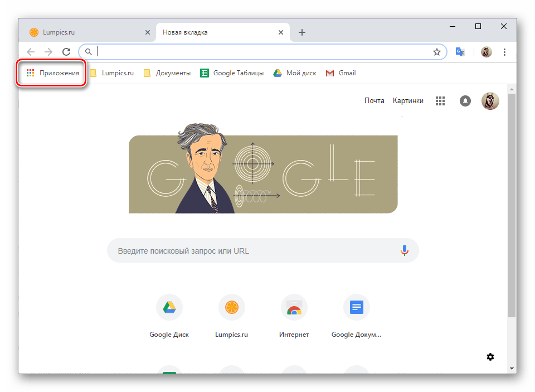Open a new tab with plus button

click(302, 32)
